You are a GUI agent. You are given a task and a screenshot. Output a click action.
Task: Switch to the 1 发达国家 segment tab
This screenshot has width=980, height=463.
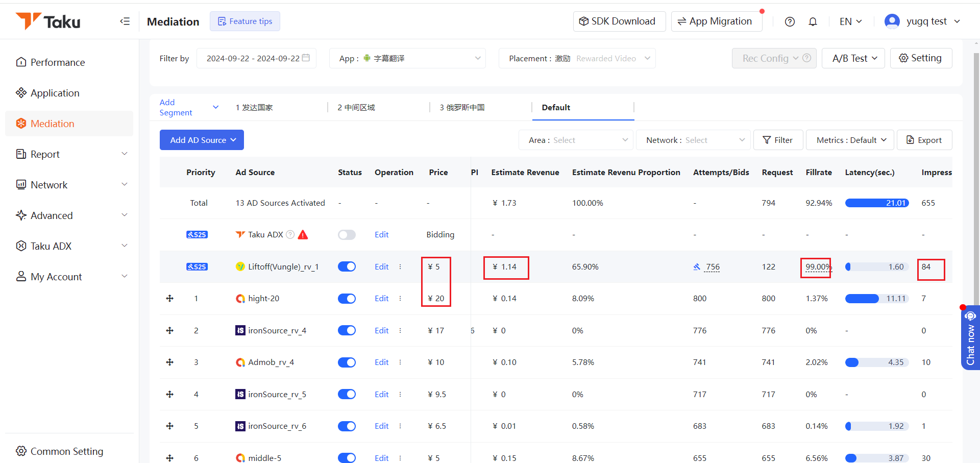click(x=254, y=108)
